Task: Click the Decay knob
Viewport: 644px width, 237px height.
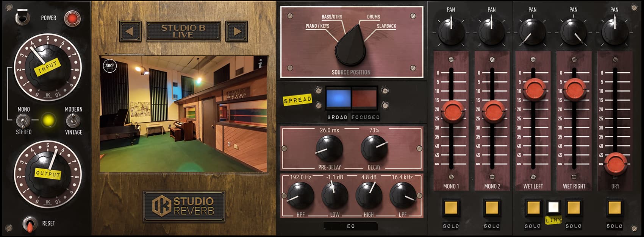Action: (x=374, y=148)
